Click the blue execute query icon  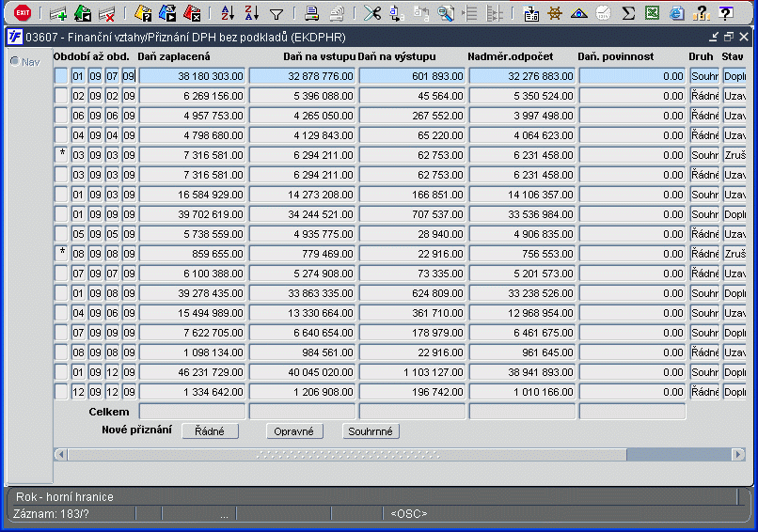[x=167, y=13]
